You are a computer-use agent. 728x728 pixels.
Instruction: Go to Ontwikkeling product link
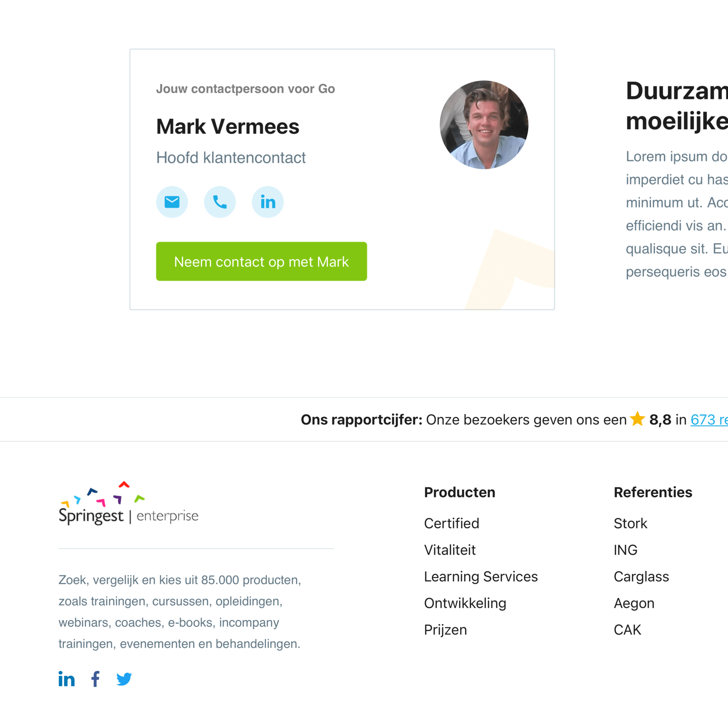465,603
